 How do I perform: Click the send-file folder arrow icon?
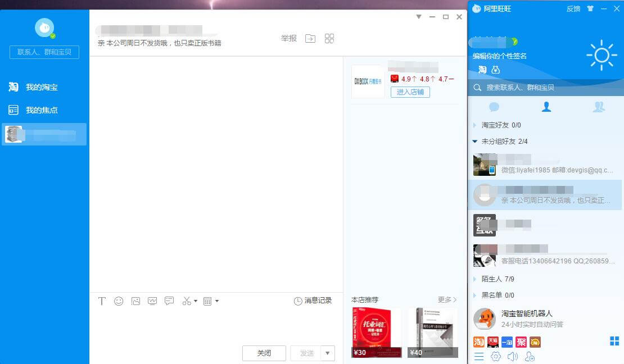point(310,39)
